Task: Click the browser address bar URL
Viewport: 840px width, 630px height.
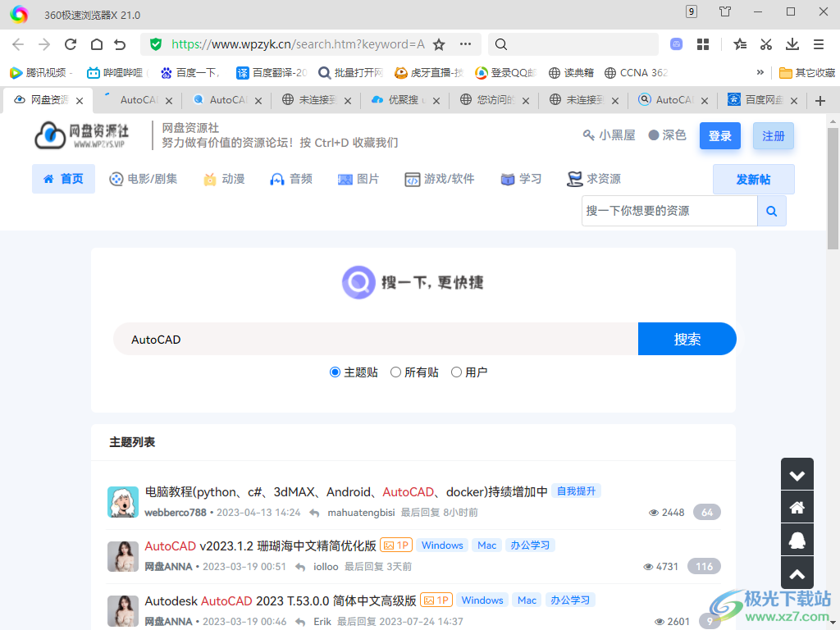Action: coord(298,44)
